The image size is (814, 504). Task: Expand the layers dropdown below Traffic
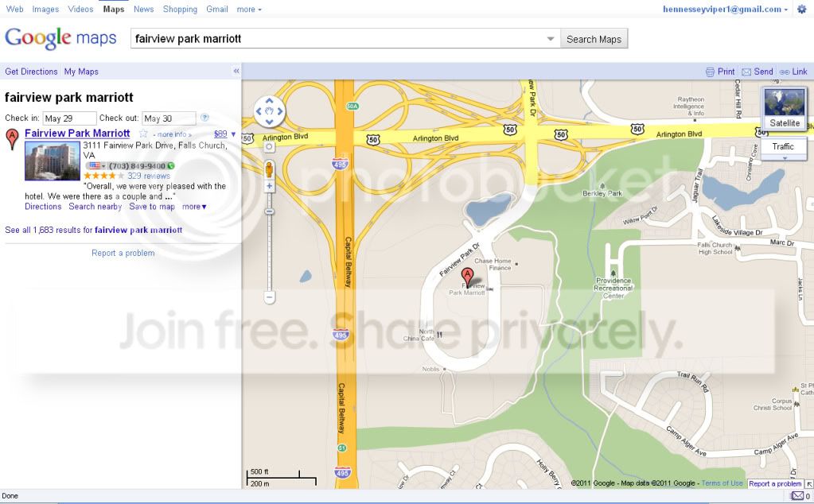pos(785,157)
